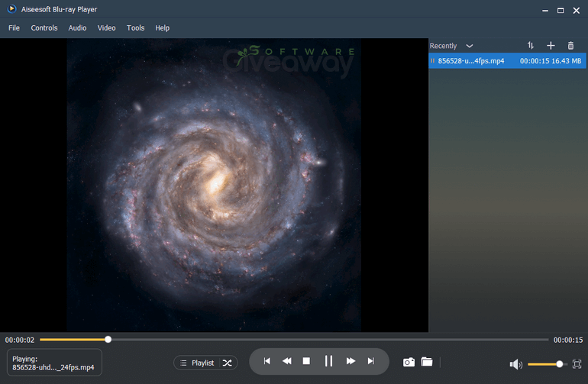The height and width of the screenshot is (384, 588).
Task: Sort the playlist with the sort icon
Action: [x=531, y=45]
